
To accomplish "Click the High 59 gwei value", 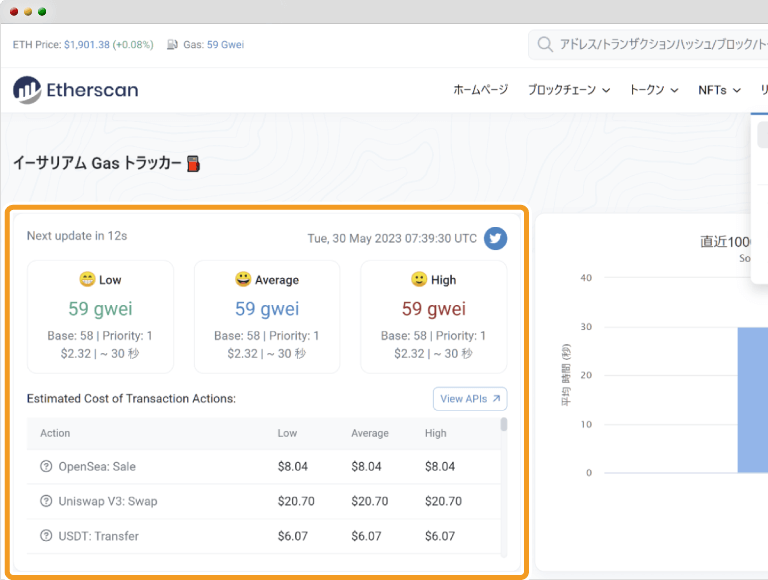I will coord(434,309).
